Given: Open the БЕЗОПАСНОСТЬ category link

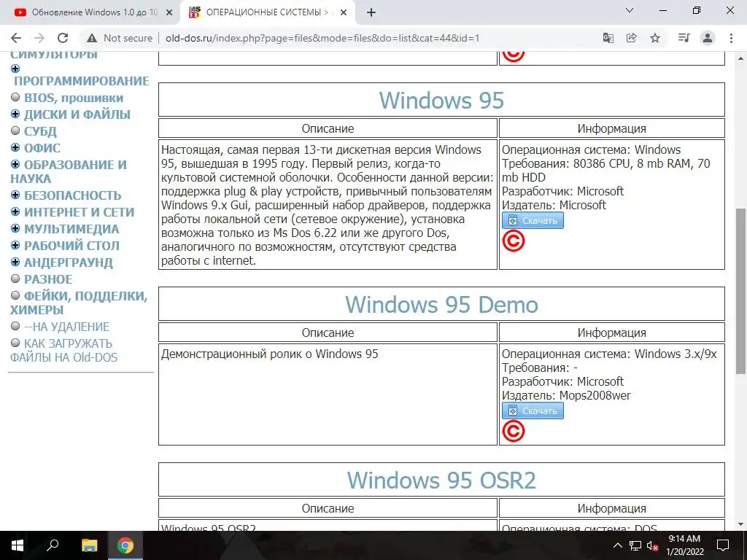Looking at the screenshot, I should [73, 195].
